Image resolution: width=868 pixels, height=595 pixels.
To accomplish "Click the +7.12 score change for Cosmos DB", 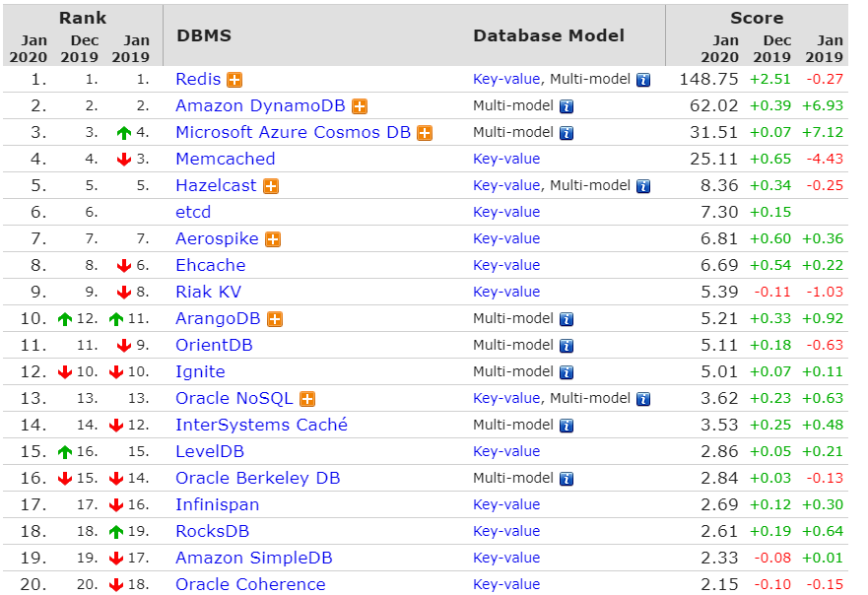I will pos(823,132).
